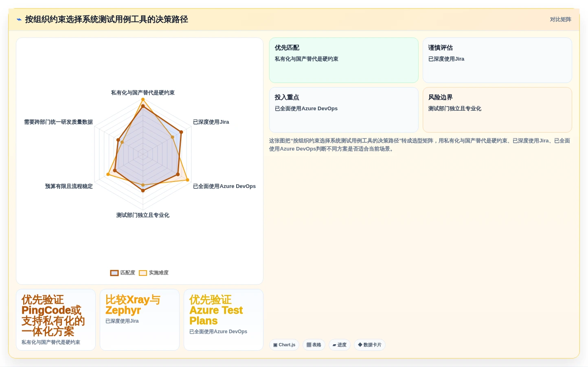Viewport: 588px width, 367px height.
Task: Toggle the 匹配度 legend swatch
Action: click(x=114, y=273)
